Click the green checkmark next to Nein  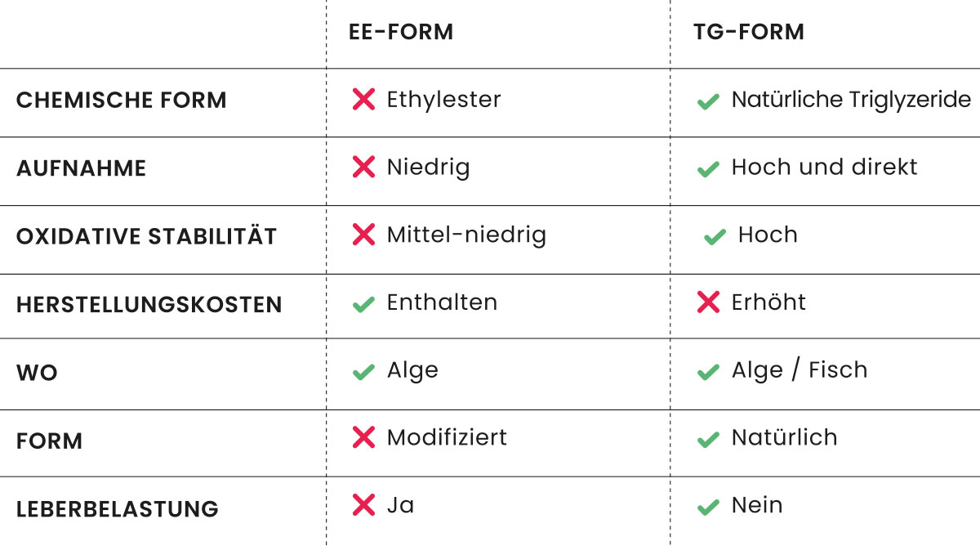click(x=707, y=508)
